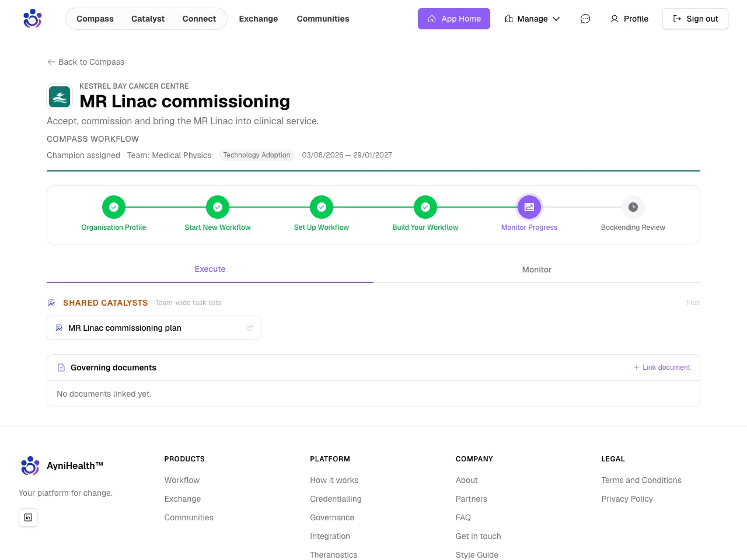Select the Set Up Workflow step circle
Image resolution: width=747 pixels, height=560 pixels.
322,207
